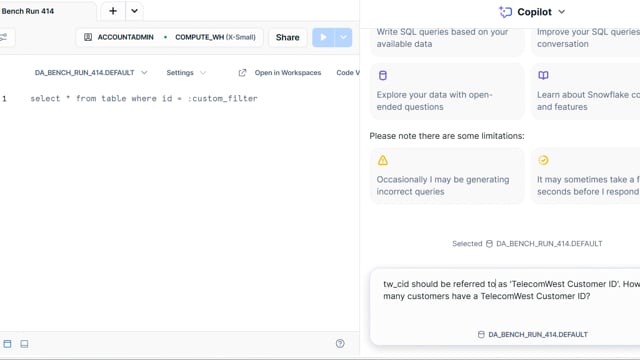The height and width of the screenshot is (360, 640).
Task: Open a new worksheet tab with plus
Action: point(113,11)
